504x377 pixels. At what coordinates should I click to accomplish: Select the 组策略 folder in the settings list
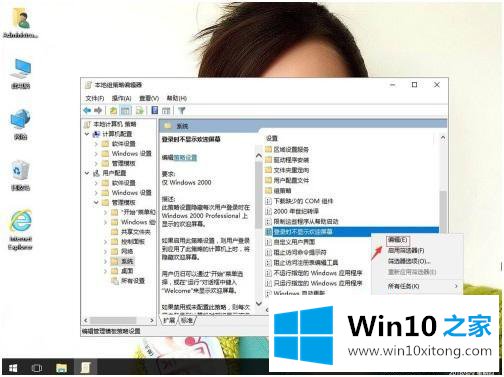pos(278,191)
